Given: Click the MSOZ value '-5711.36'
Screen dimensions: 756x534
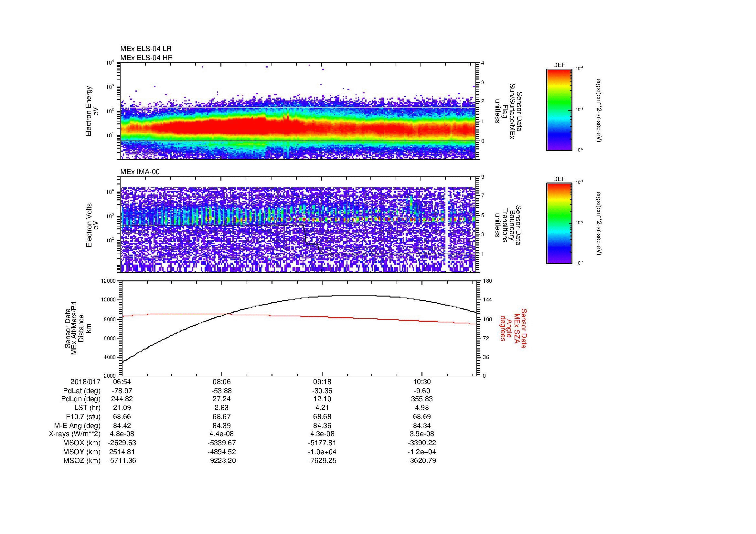Looking at the screenshot, I should click(122, 461).
